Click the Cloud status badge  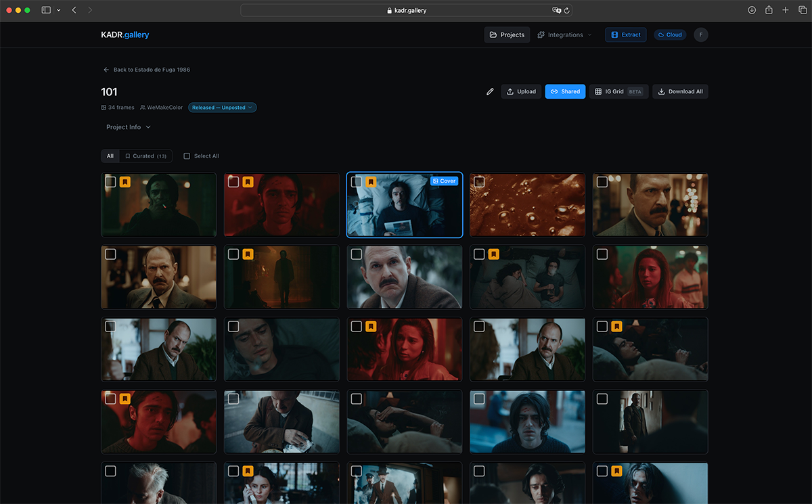pyautogui.click(x=670, y=35)
